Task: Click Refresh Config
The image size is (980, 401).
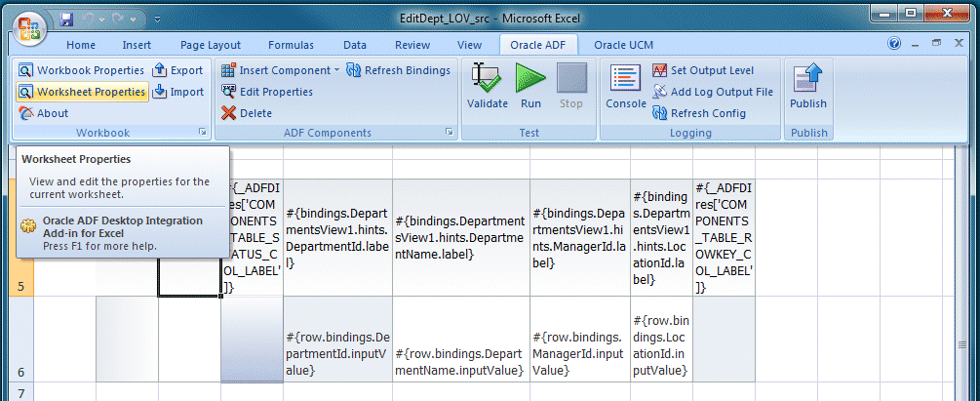Action: point(699,113)
